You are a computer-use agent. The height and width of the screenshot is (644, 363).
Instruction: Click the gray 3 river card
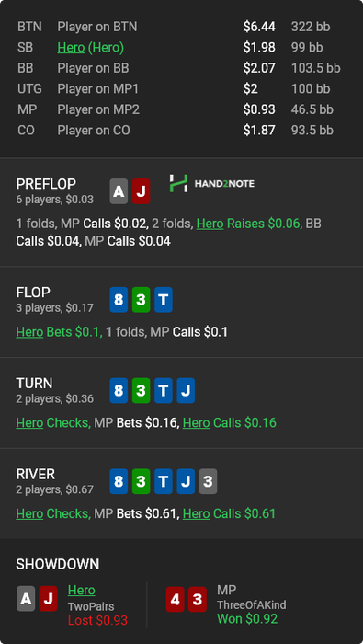208,481
